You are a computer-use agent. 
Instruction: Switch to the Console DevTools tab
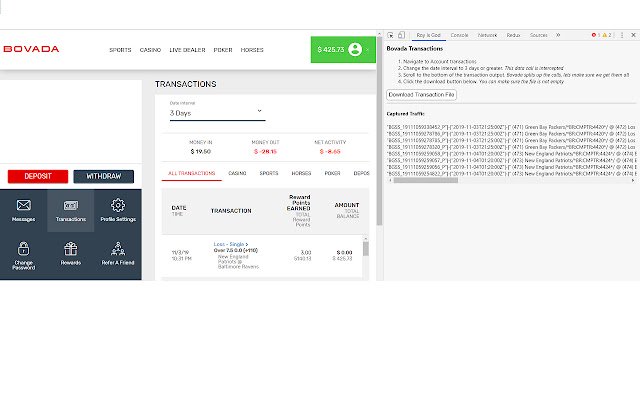(x=459, y=35)
